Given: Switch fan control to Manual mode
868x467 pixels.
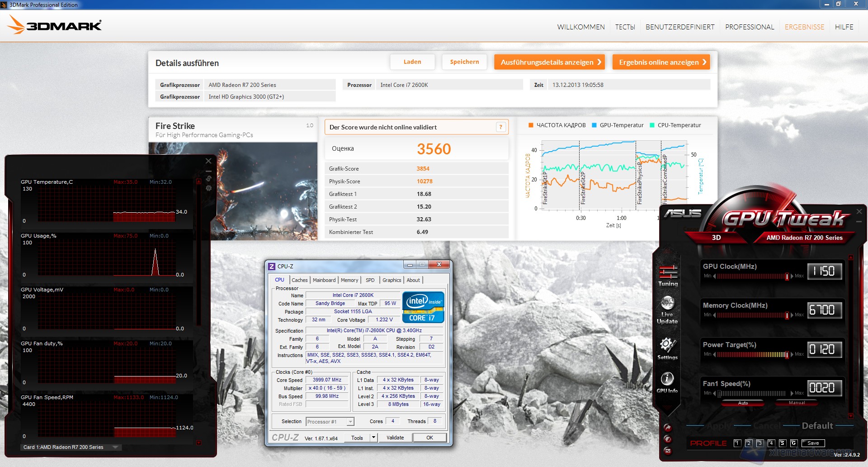Looking at the screenshot, I should tap(797, 402).
